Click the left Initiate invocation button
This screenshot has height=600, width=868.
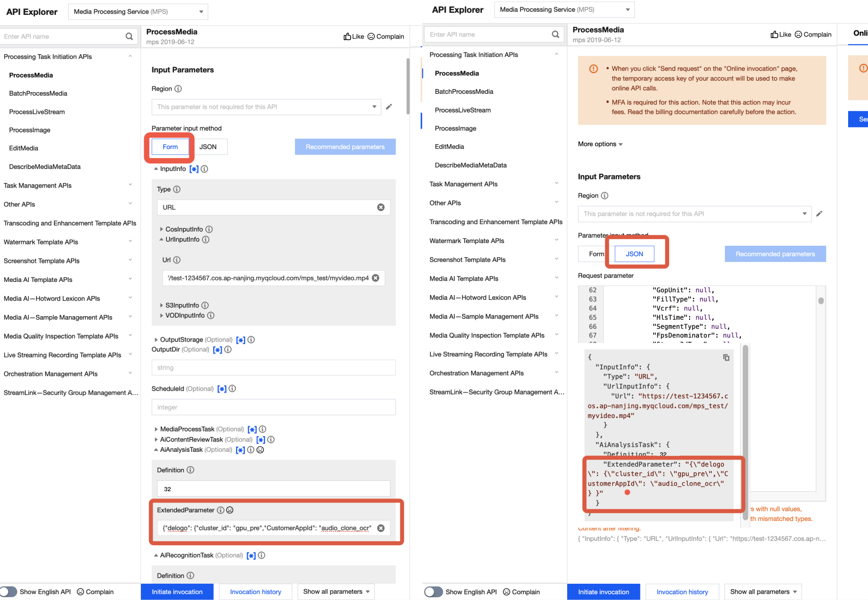(177, 592)
